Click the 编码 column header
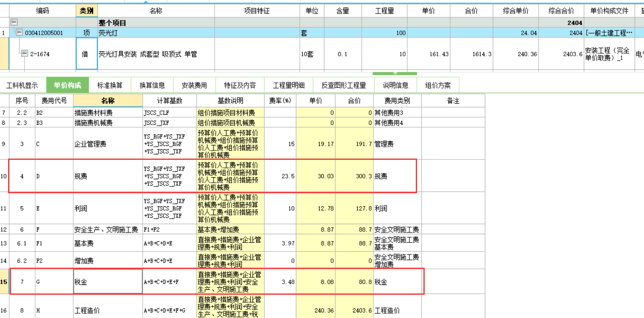The image size is (644, 318). point(42,11)
